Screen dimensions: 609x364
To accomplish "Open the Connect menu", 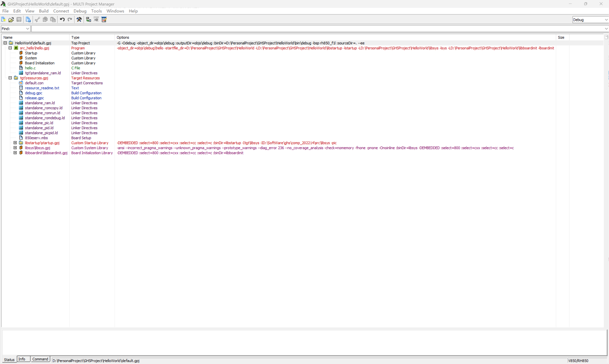I will click(61, 11).
